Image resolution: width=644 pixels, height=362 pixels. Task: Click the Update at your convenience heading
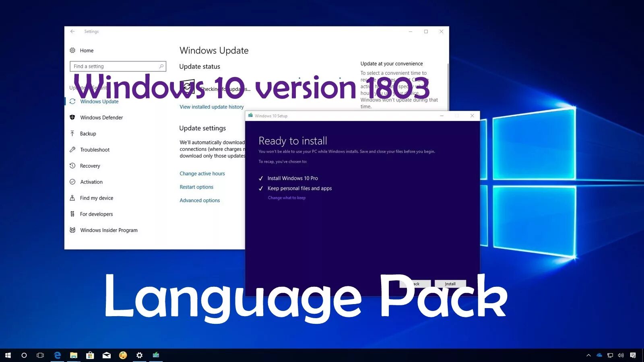tap(392, 64)
